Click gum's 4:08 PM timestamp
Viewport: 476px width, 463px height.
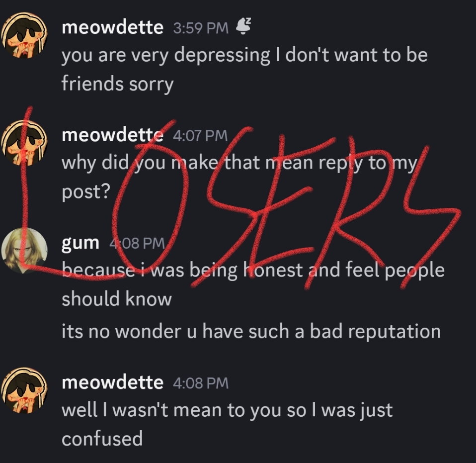[137, 243]
